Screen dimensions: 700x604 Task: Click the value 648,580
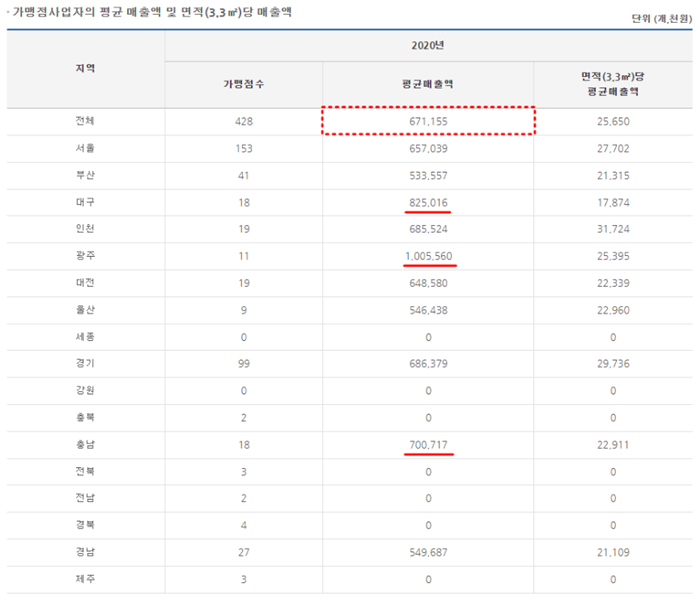tap(428, 283)
